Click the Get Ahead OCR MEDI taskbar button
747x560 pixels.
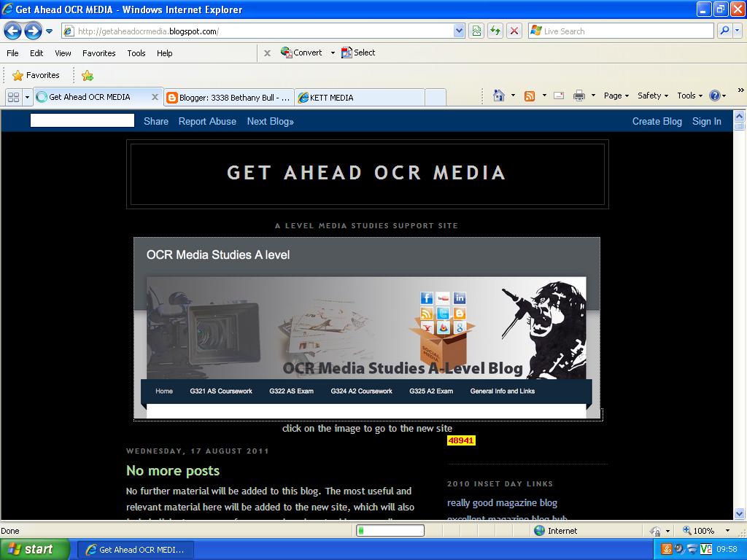point(135,550)
